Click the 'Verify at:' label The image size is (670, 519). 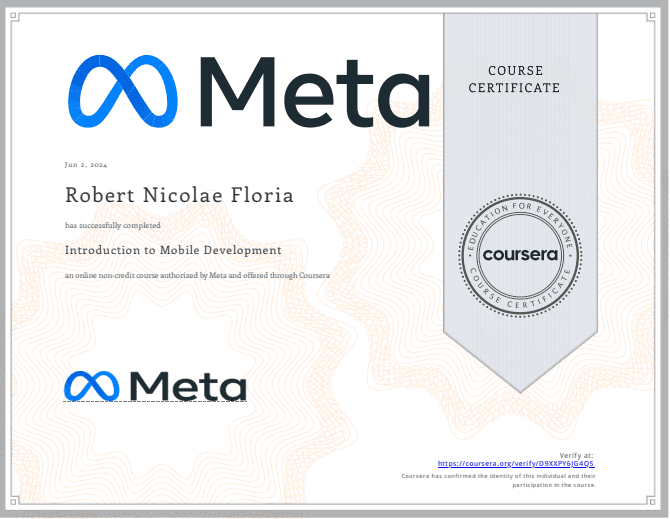tap(576, 455)
